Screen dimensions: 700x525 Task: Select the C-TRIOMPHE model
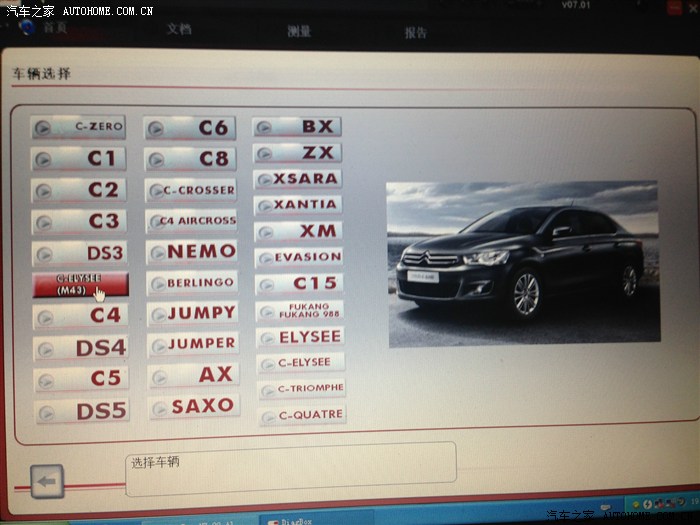coord(302,388)
